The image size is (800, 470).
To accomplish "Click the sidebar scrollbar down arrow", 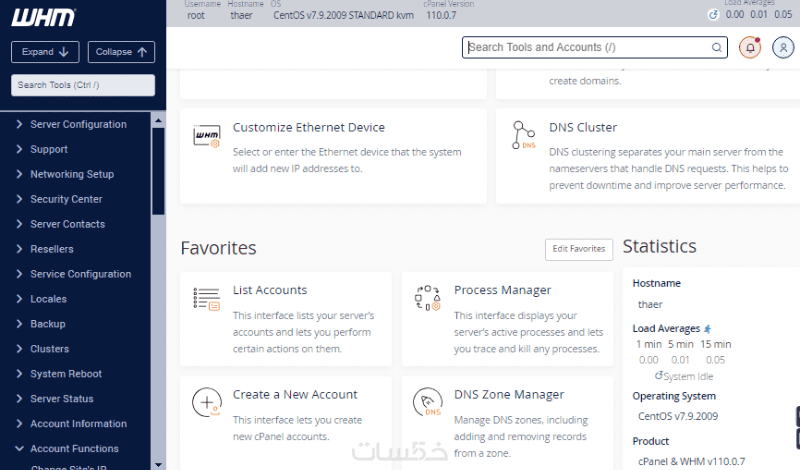I will tap(158, 464).
